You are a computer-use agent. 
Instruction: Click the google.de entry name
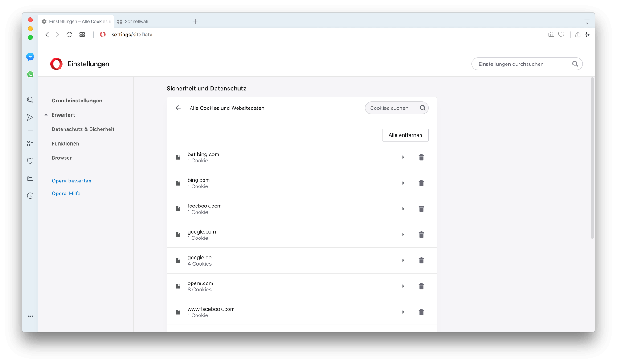click(200, 258)
